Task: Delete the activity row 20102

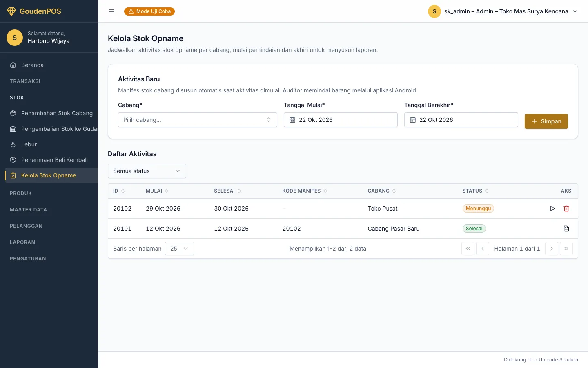Action: pyautogui.click(x=566, y=209)
